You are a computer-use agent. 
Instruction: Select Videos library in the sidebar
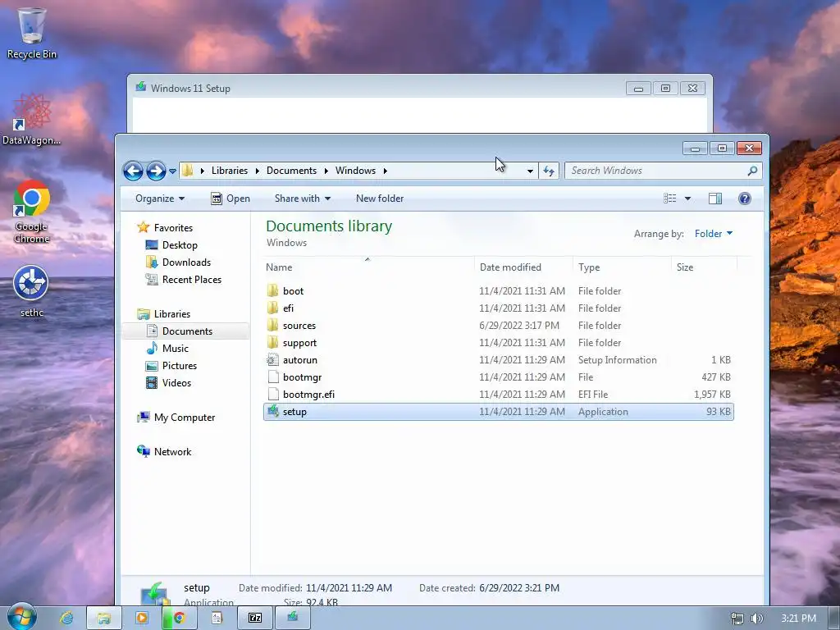pyautogui.click(x=169, y=382)
